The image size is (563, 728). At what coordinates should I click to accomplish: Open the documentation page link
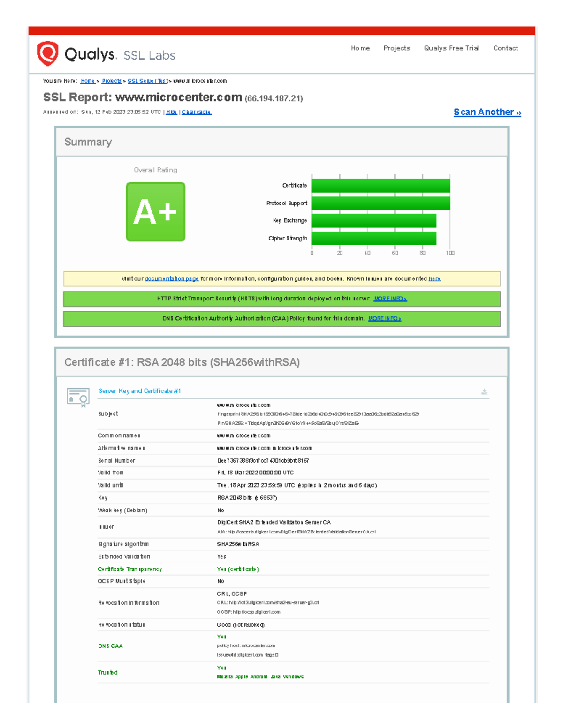(x=172, y=278)
